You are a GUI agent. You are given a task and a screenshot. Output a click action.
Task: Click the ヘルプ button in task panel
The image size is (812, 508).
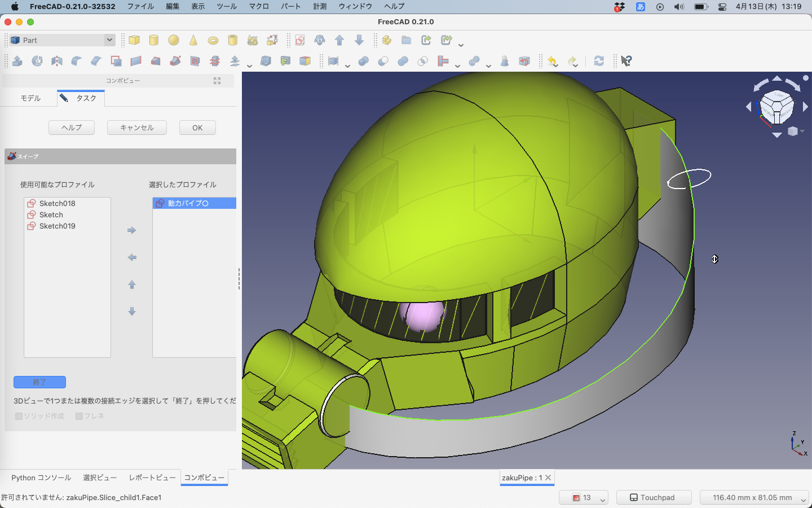pyautogui.click(x=72, y=128)
